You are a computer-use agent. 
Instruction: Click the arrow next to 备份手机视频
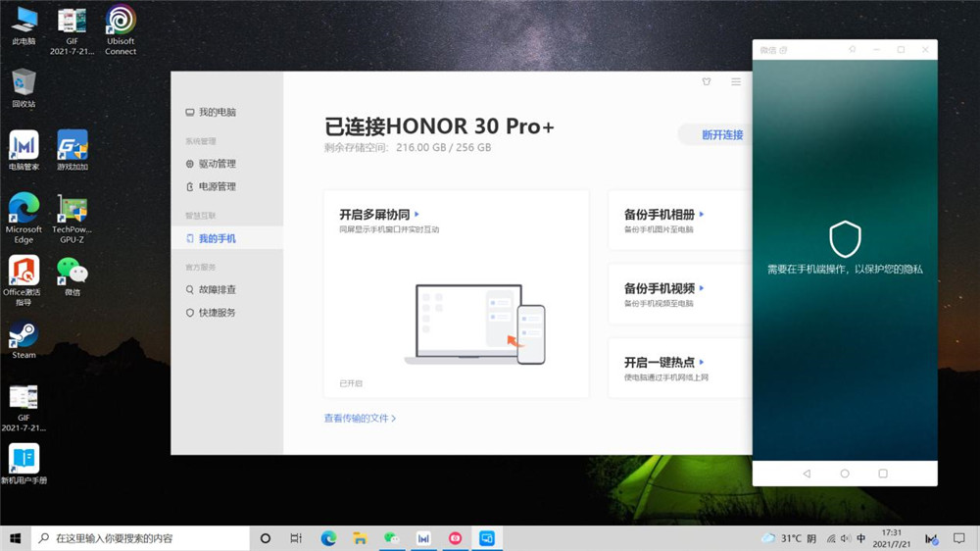click(x=702, y=288)
